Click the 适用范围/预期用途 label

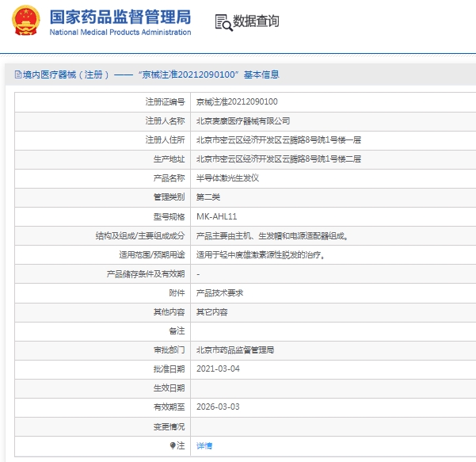[x=152, y=254]
